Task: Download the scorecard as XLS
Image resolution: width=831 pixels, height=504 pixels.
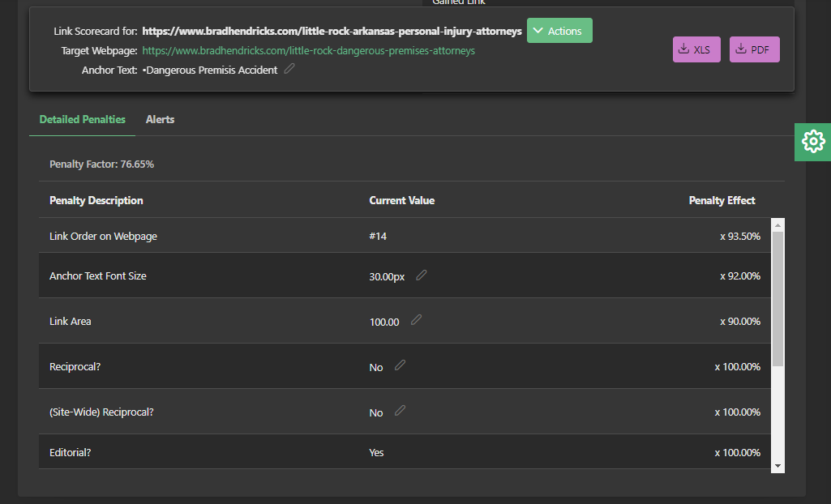Action: coord(696,49)
